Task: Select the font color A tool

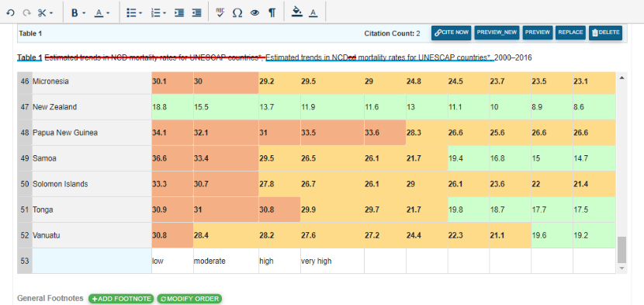Action: (x=313, y=13)
